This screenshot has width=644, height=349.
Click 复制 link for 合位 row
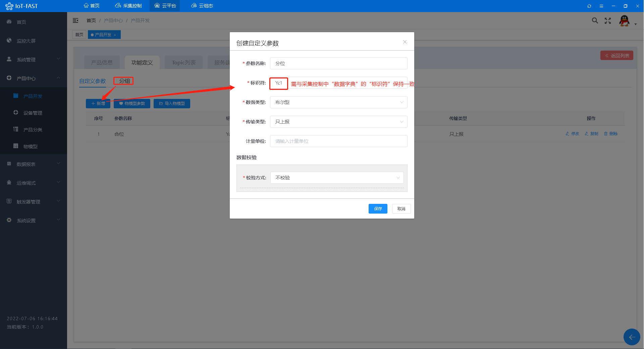pyautogui.click(x=591, y=133)
